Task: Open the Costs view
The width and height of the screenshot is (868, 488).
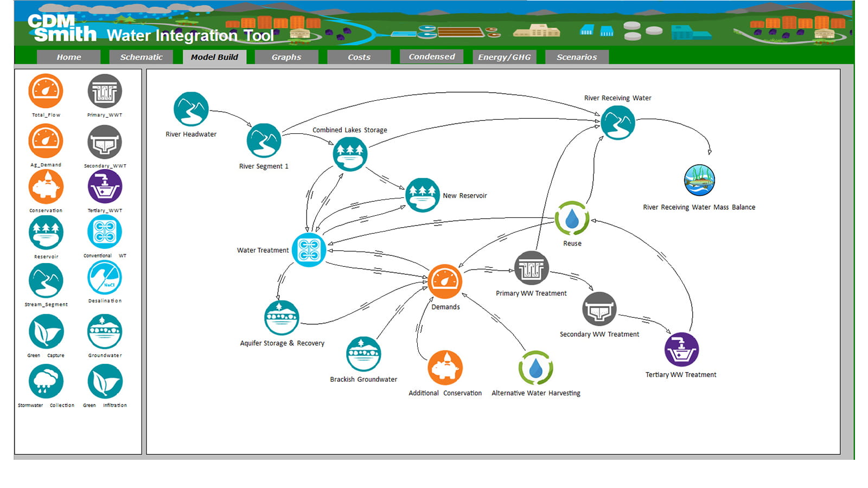Action: point(359,57)
